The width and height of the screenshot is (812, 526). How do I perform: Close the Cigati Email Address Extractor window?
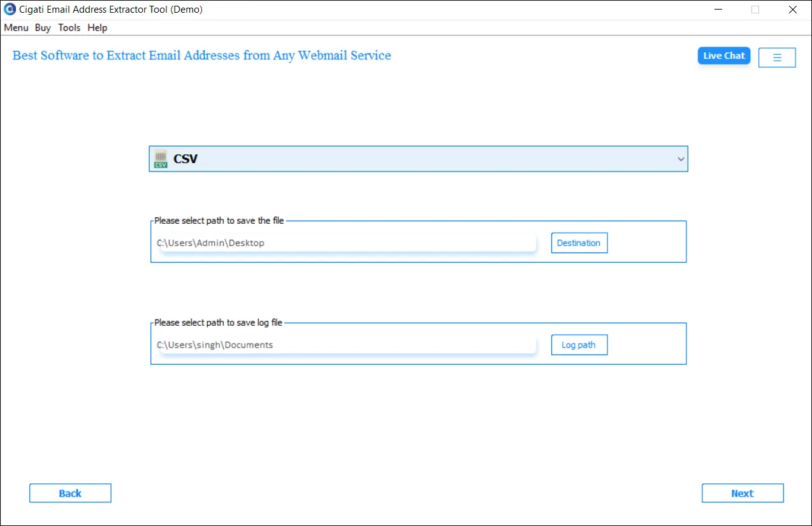pos(793,10)
